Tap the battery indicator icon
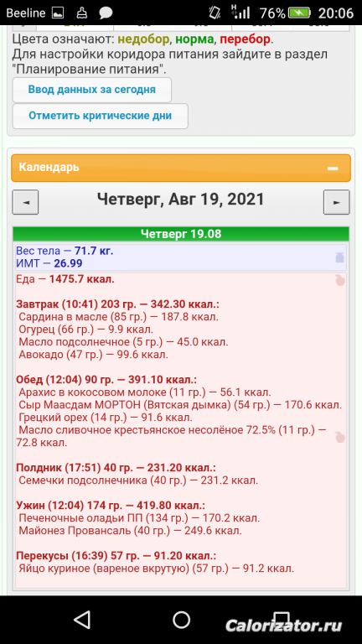362x644 pixels. [x=299, y=13]
